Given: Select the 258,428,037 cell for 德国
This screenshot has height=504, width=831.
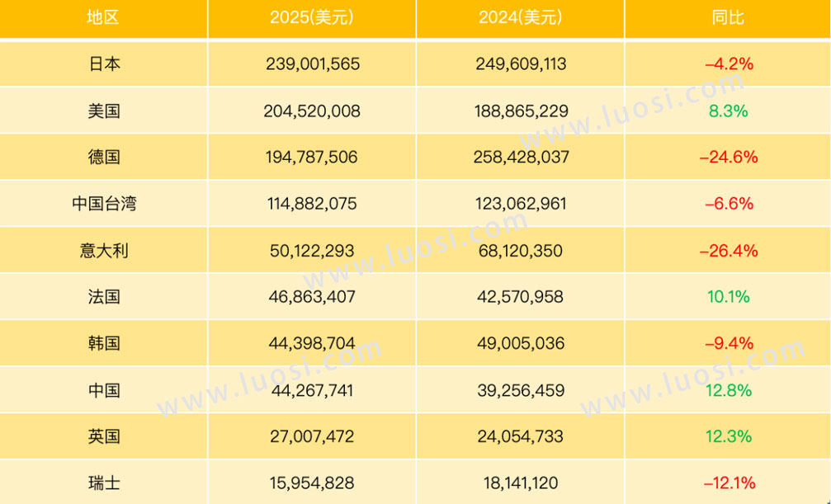Looking at the screenshot, I should pyautogui.click(x=520, y=157).
